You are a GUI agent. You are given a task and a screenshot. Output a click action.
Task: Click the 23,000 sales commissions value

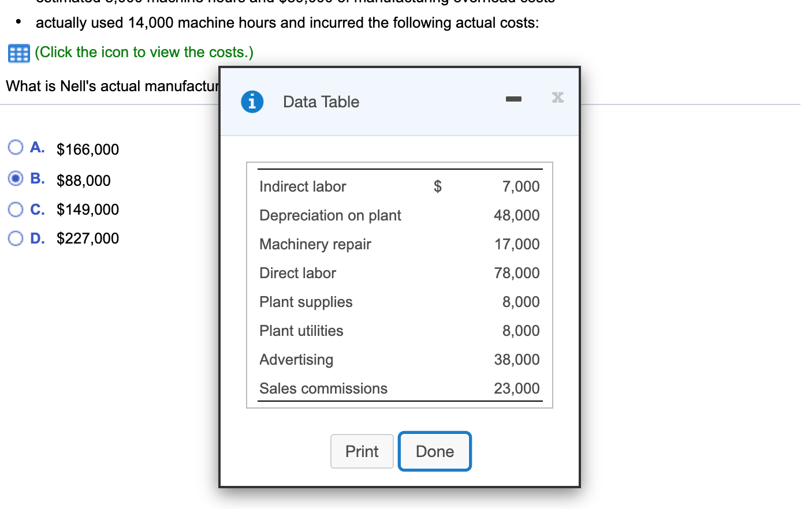[x=517, y=388]
